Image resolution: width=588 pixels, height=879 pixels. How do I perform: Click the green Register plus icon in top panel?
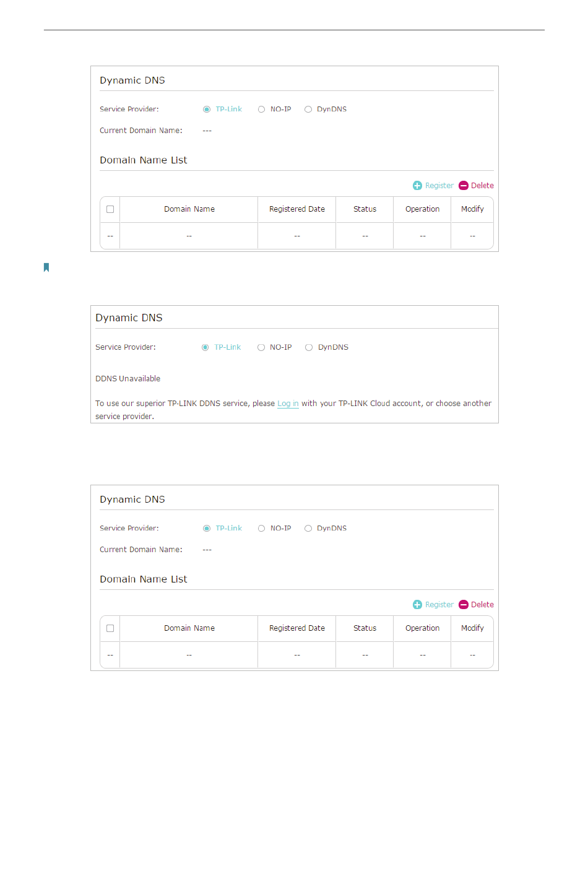pos(417,186)
